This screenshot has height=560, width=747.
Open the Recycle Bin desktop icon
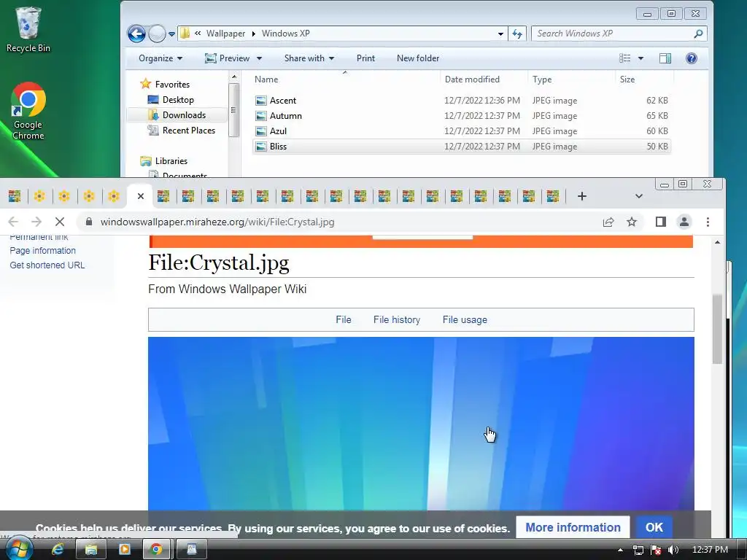(28, 29)
